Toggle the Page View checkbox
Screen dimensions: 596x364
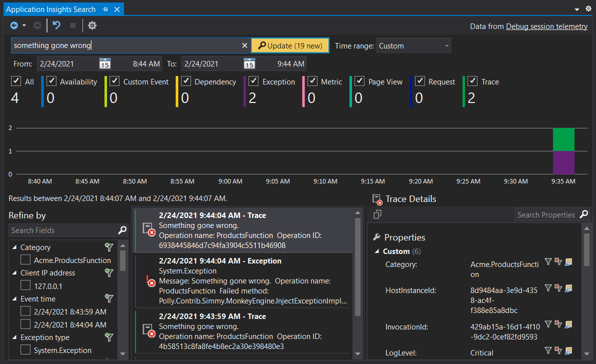(359, 81)
